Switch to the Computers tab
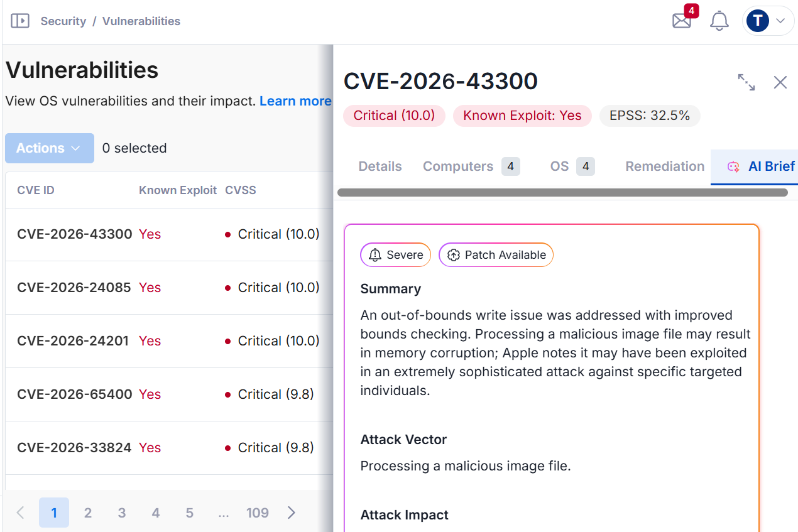Viewport: 798px width, 532px height. point(471,166)
